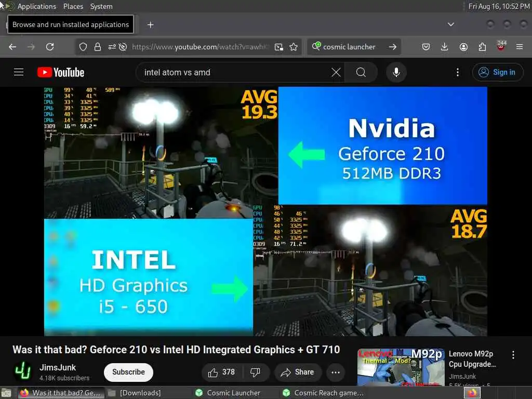Switch to Firefox 'Was it that bad?' taskbar entry
The height and width of the screenshot is (399, 532).
tap(60, 393)
